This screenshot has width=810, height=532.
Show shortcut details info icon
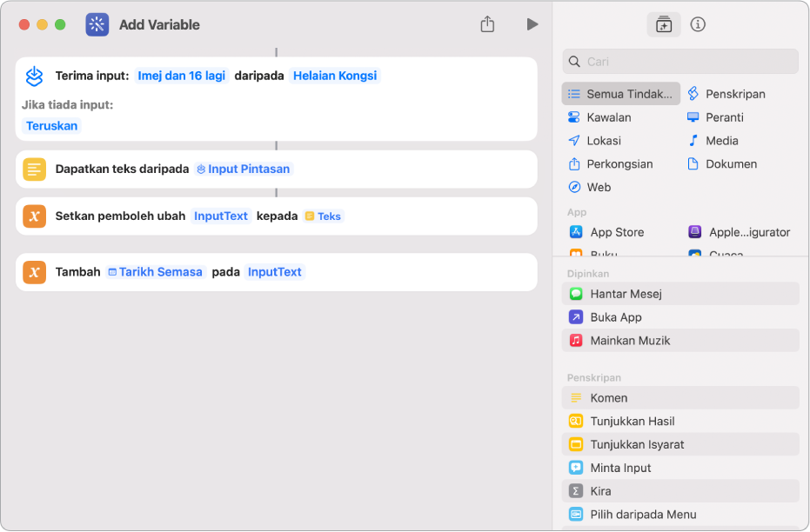tap(698, 24)
